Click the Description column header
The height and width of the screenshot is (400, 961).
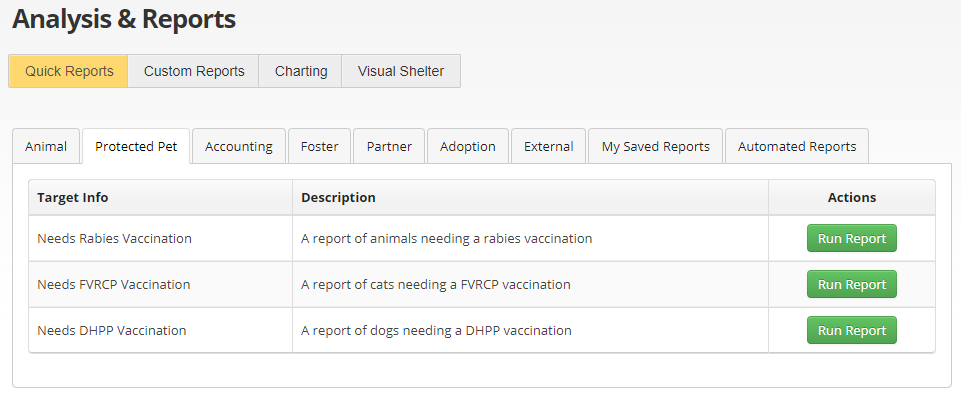339,198
